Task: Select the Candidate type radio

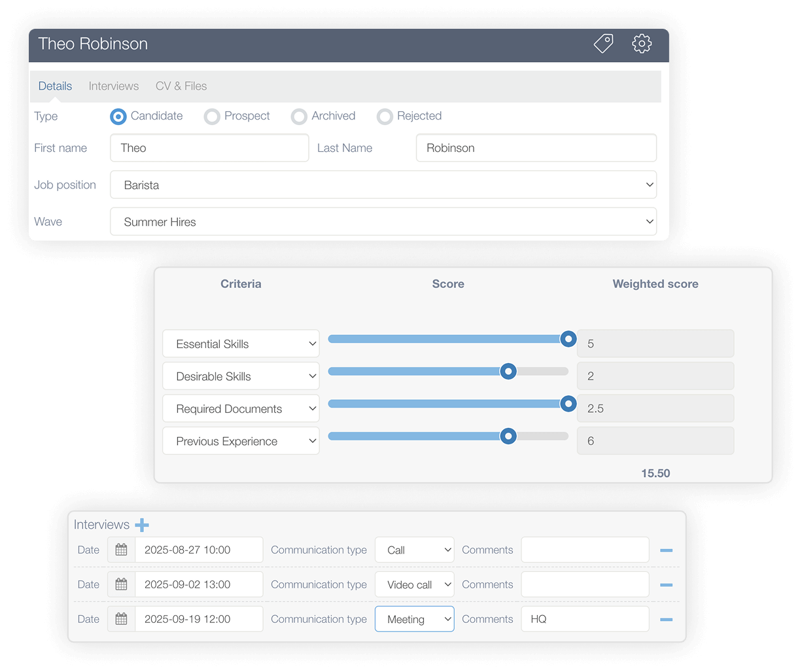Action: pos(118,116)
